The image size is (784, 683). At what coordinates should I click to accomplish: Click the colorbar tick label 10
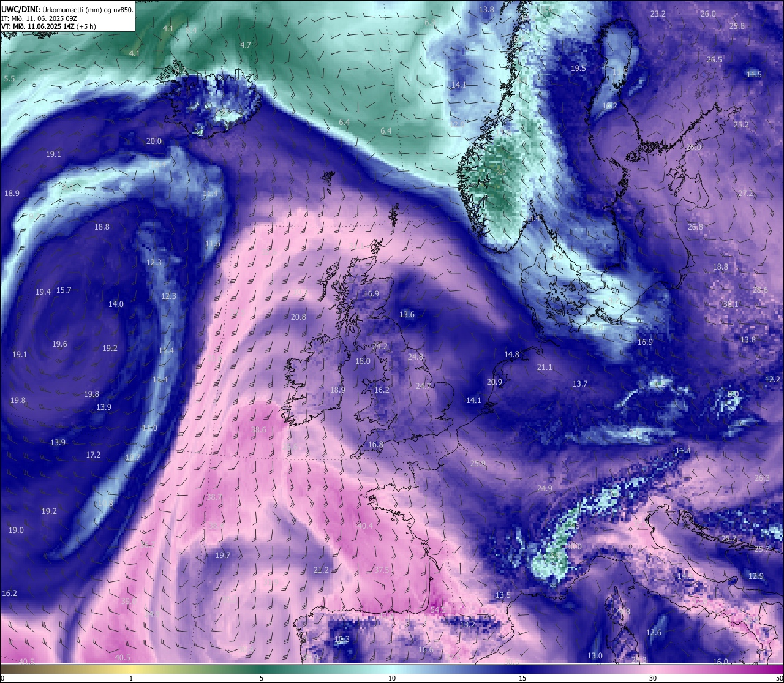pyautogui.click(x=392, y=678)
